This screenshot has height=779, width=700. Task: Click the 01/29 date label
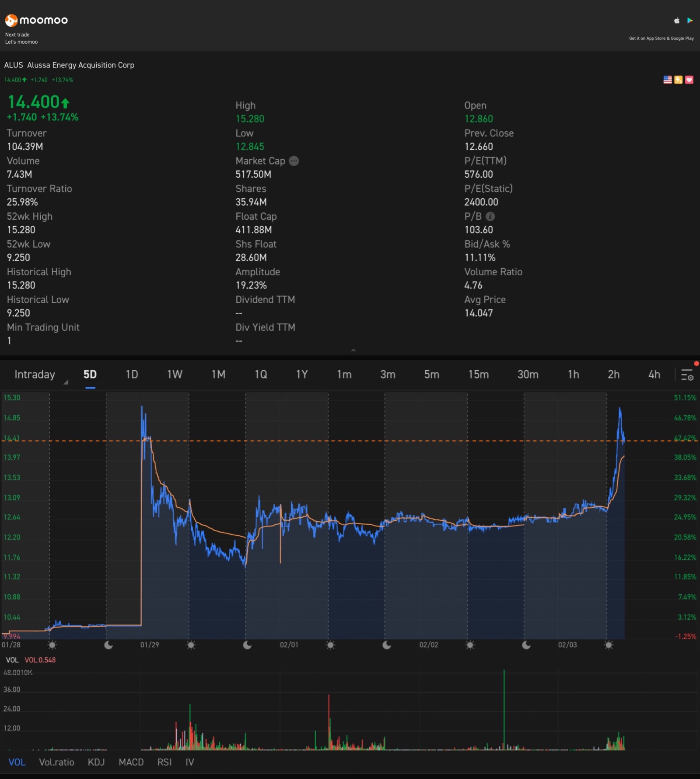pos(150,645)
